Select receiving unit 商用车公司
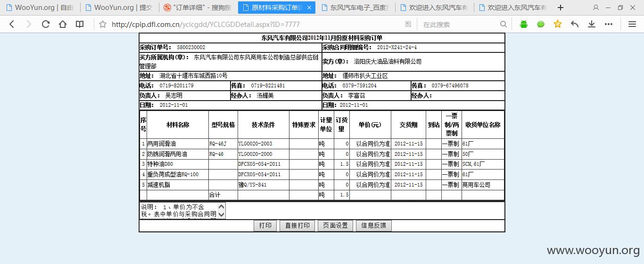This screenshot has width=644, height=264. (x=476, y=185)
